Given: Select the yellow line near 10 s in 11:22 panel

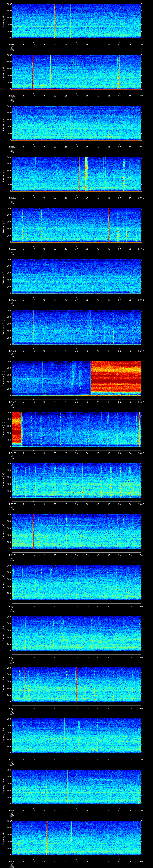Looking at the screenshot, I should [33, 327].
